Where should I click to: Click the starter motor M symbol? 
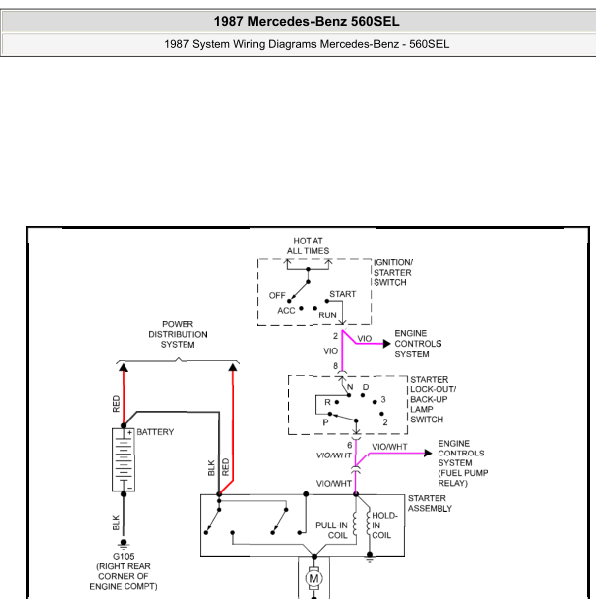314,578
